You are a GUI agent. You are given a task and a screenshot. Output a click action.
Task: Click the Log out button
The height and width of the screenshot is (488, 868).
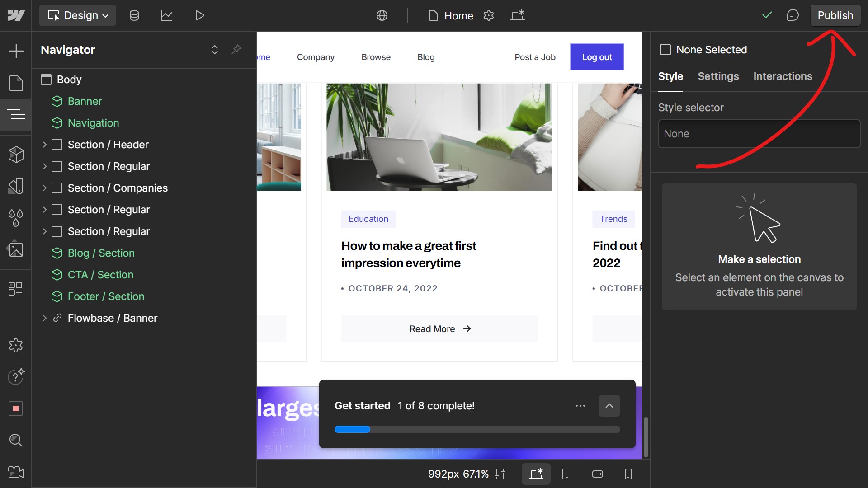(597, 57)
